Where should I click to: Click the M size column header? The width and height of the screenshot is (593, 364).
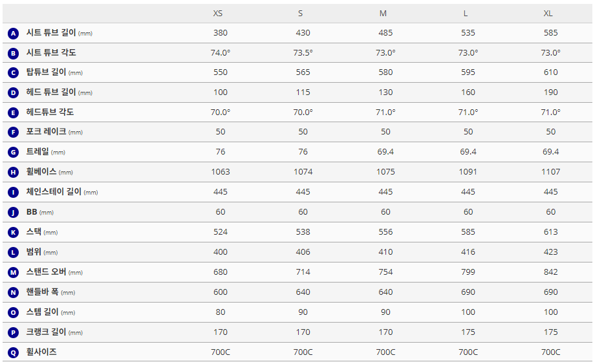coord(385,14)
